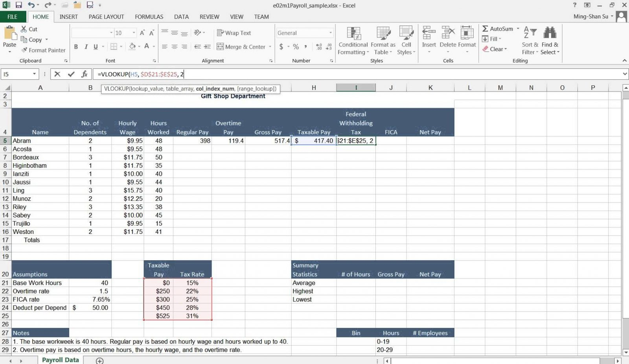Open the REVIEW ribbon tab
This screenshot has width=629, height=364.
[x=209, y=17]
